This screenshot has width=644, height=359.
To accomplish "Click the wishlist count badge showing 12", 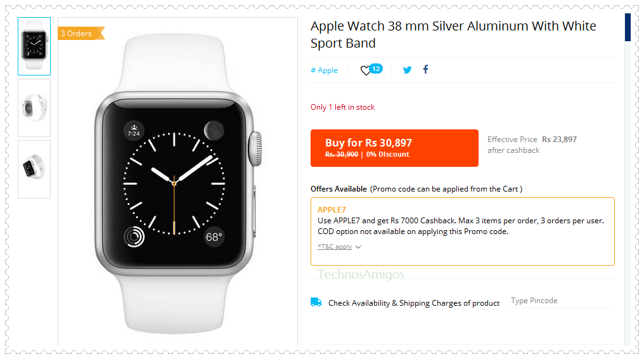I will tap(376, 69).
